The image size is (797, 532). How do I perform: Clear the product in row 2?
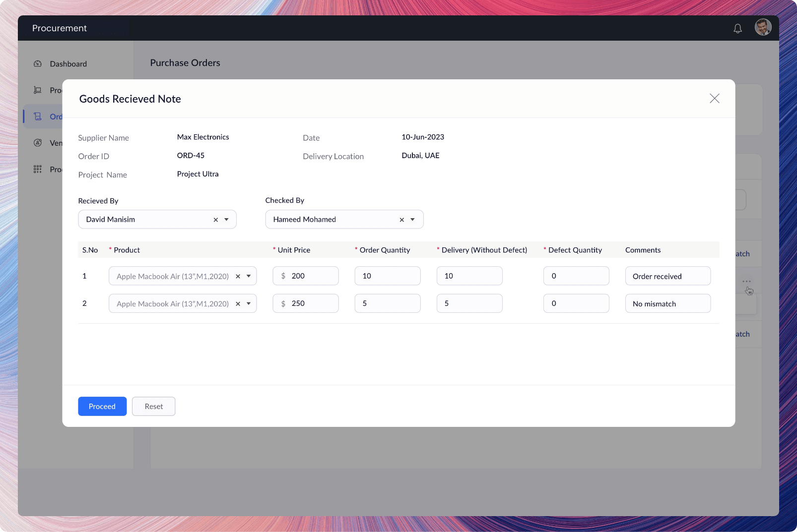[238, 304]
